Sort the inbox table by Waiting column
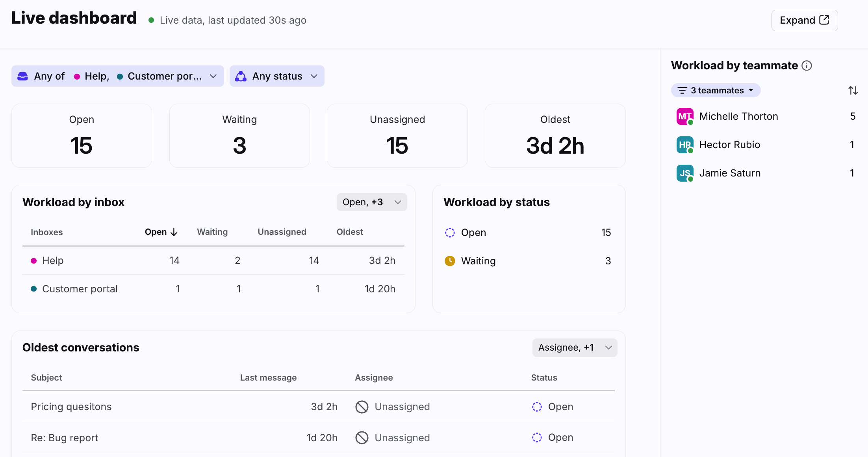 [212, 232]
